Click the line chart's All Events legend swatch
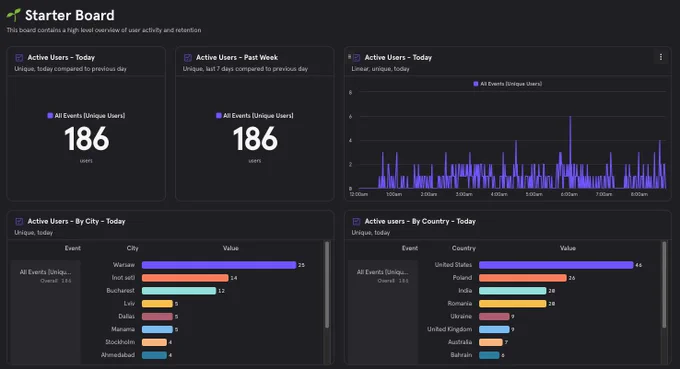Image resolution: width=680 pixels, height=369 pixels. [476, 84]
